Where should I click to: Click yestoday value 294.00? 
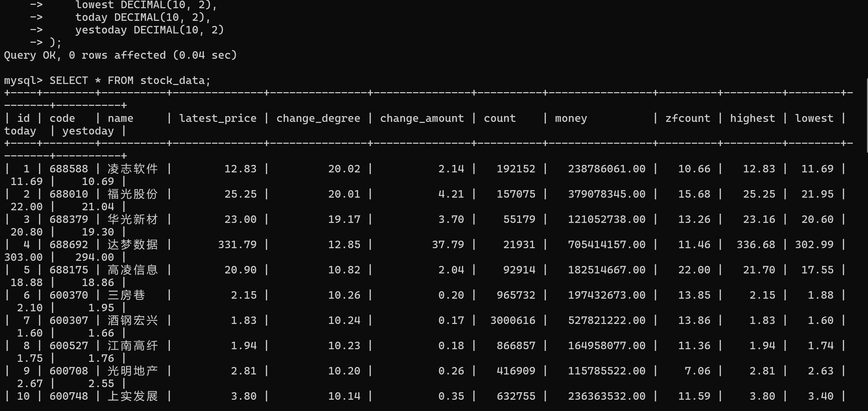[x=95, y=257]
